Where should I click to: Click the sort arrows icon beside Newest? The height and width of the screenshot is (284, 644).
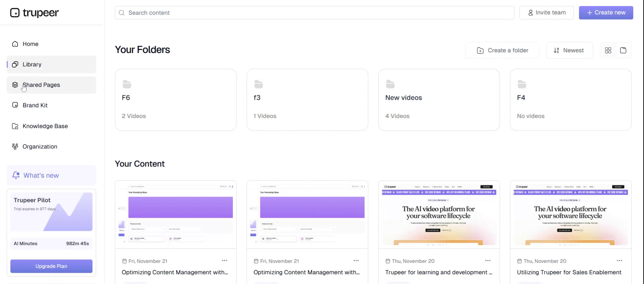pyautogui.click(x=556, y=50)
